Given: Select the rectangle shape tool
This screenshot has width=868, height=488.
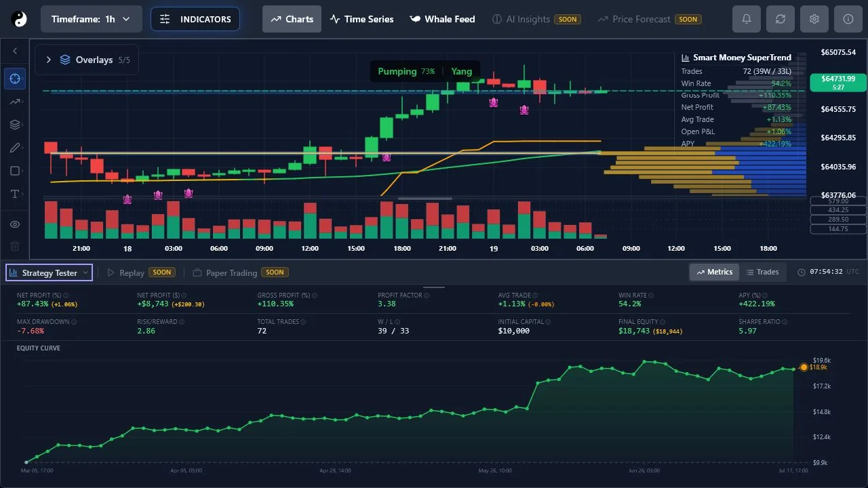Looking at the screenshot, I should (x=15, y=171).
